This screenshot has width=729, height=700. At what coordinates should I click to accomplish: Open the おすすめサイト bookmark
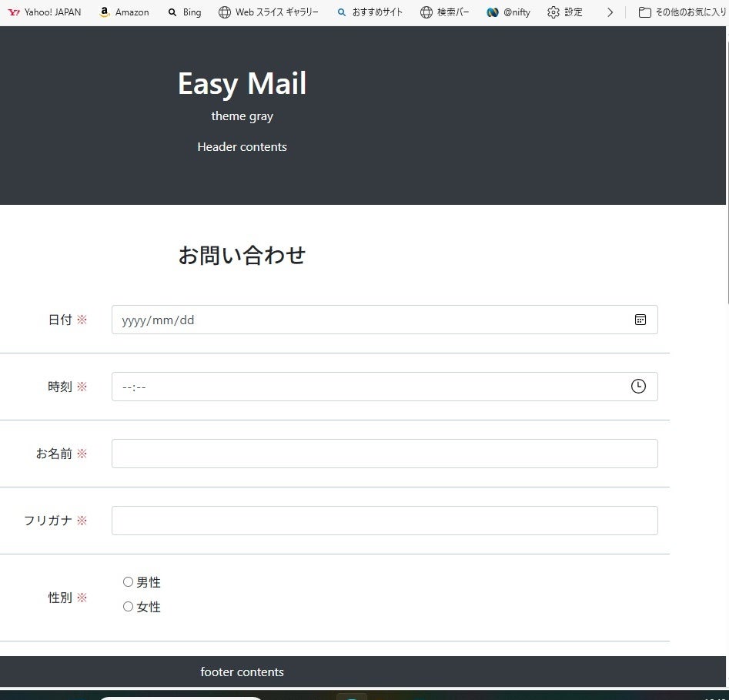pyautogui.click(x=370, y=12)
